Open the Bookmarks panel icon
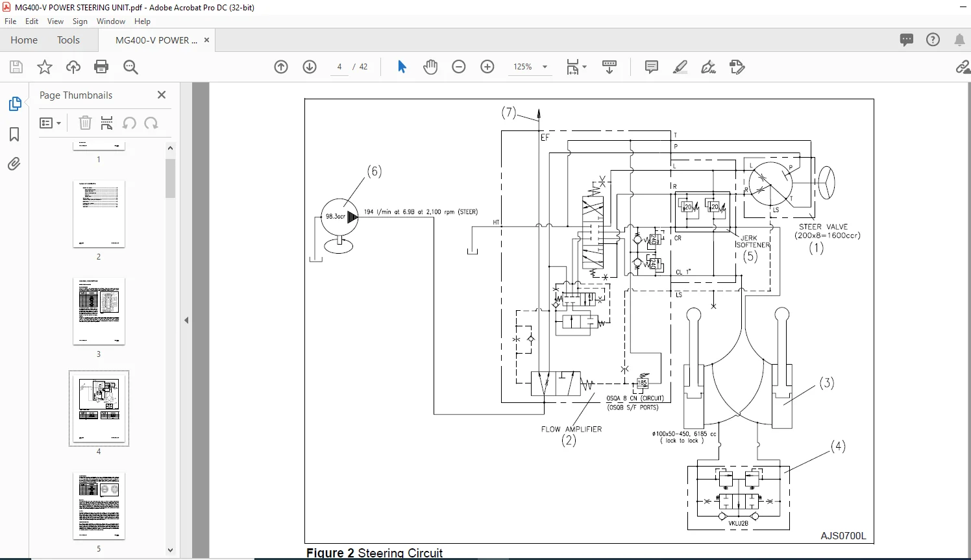The height and width of the screenshot is (560, 971). tap(14, 134)
